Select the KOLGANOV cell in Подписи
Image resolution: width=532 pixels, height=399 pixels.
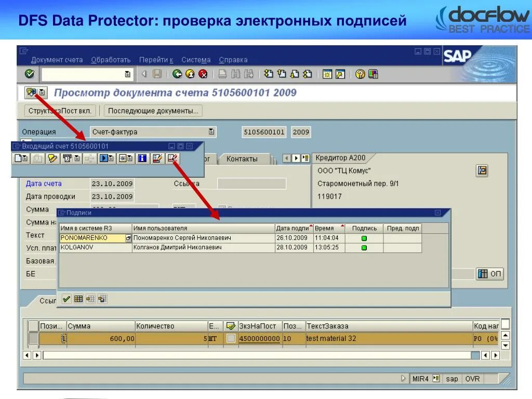tap(96, 247)
